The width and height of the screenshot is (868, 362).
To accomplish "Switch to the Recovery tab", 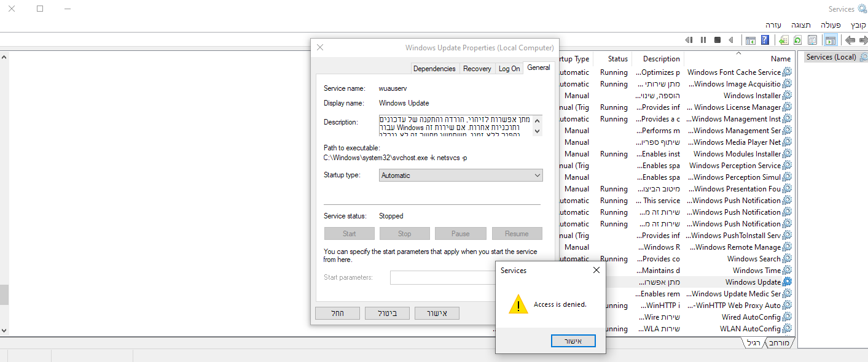I will (x=477, y=69).
